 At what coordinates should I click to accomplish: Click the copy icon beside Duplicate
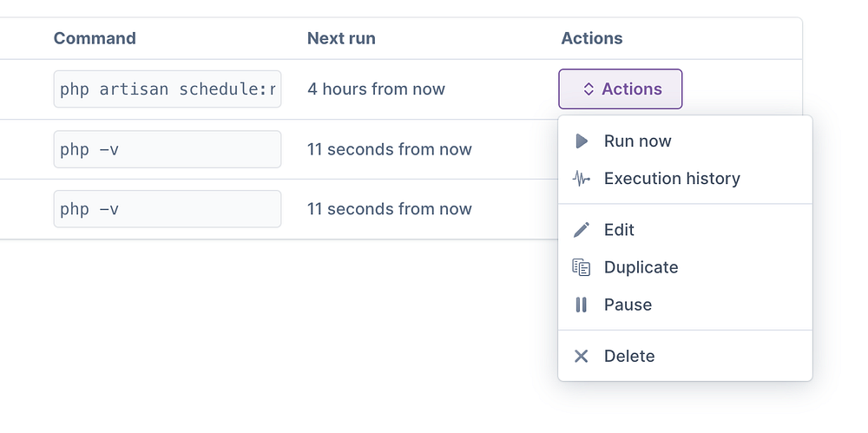pos(582,267)
